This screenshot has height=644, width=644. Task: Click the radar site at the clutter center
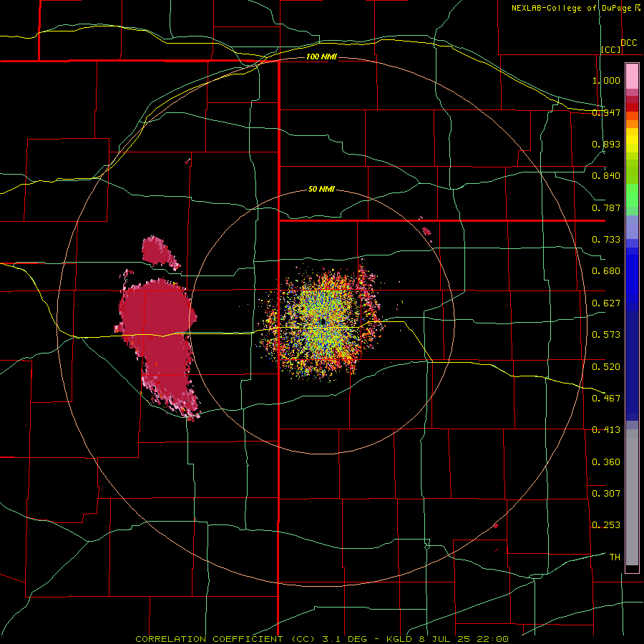[x=323, y=321]
